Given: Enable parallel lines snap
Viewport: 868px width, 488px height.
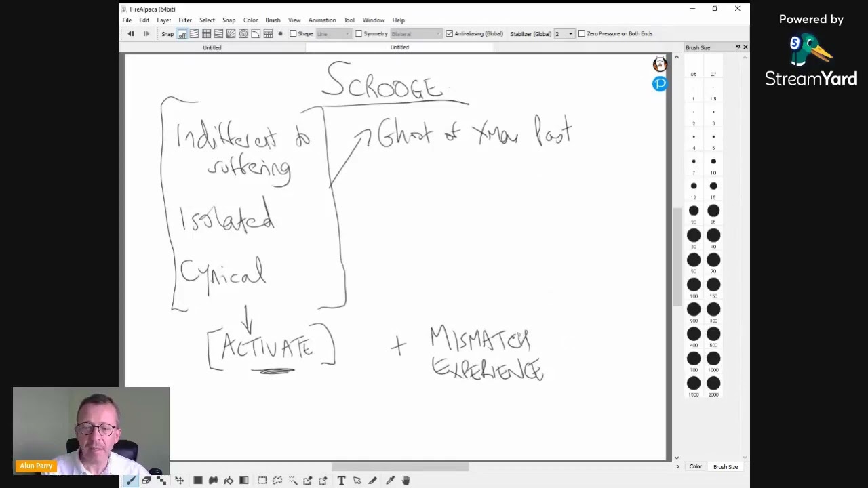Looking at the screenshot, I should pyautogui.click(x=194, y=34).
